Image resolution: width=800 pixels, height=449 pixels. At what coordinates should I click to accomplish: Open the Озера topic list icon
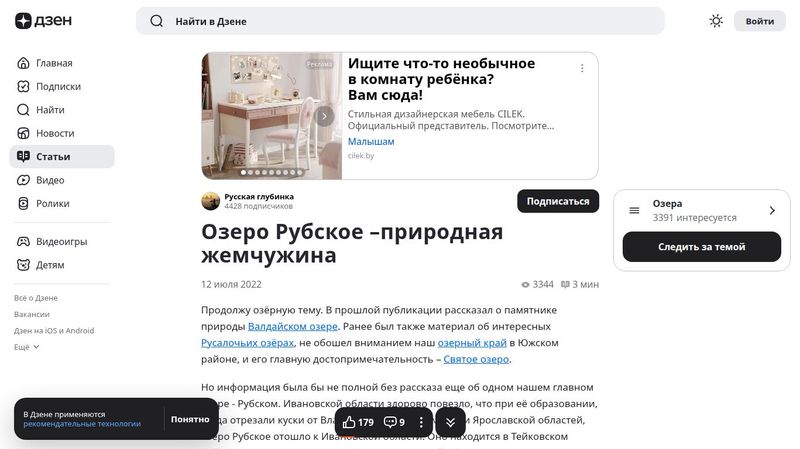pyautogui.click(x=634, y=210)
